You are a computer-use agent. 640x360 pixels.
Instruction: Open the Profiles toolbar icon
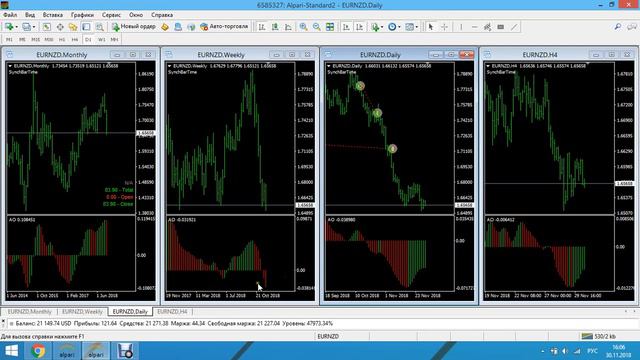(26, 27)
